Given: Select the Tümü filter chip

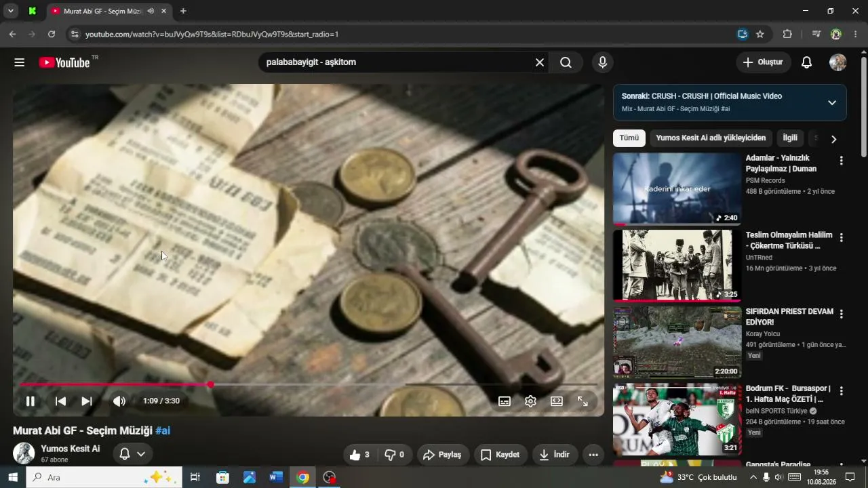Looking at the screenshot, I should point(629,138).
